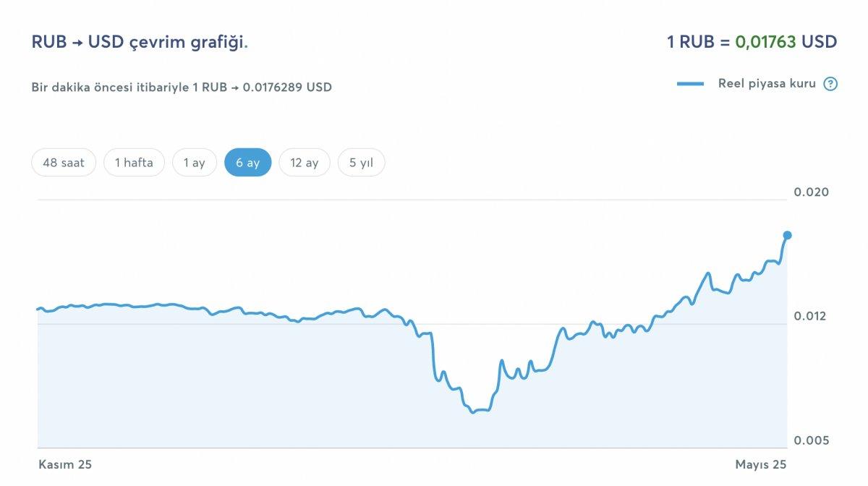The width and height of the screenshot is (868, 486).
Task: Click the blue legend color swatch
Action: (689, 83)
